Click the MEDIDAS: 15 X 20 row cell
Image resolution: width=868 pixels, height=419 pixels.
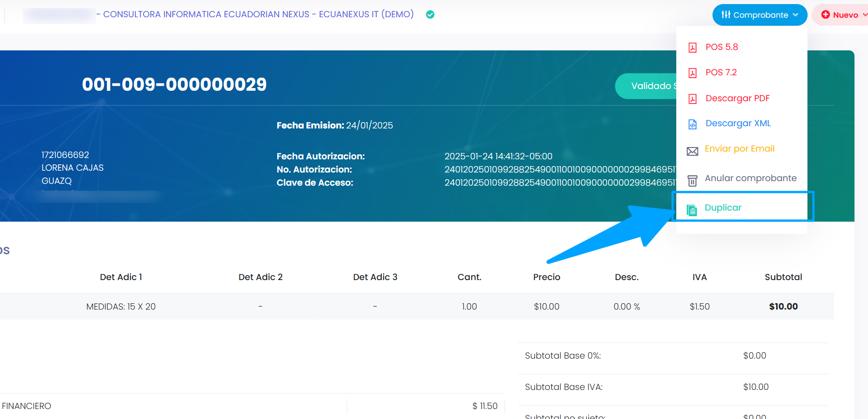coord(121,306)
